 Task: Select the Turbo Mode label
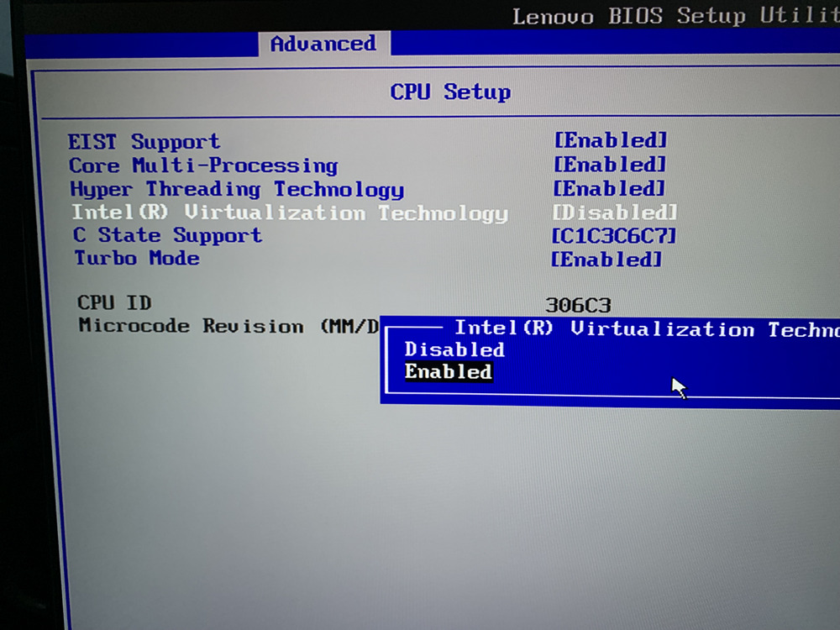137,258
